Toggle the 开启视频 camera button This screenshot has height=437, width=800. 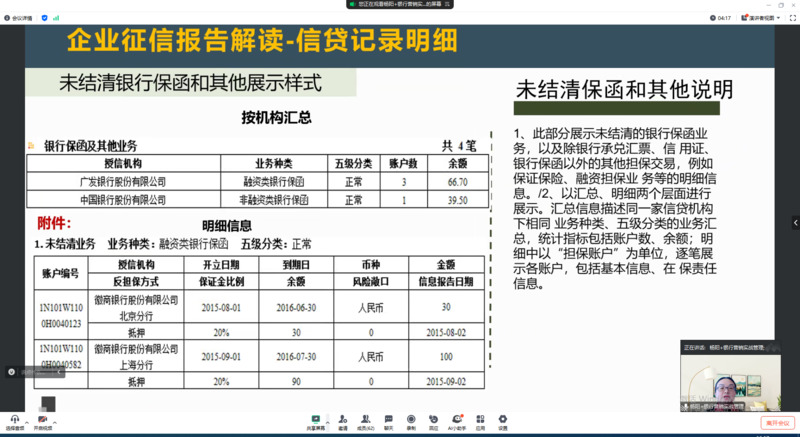click(x=43, y=419)
